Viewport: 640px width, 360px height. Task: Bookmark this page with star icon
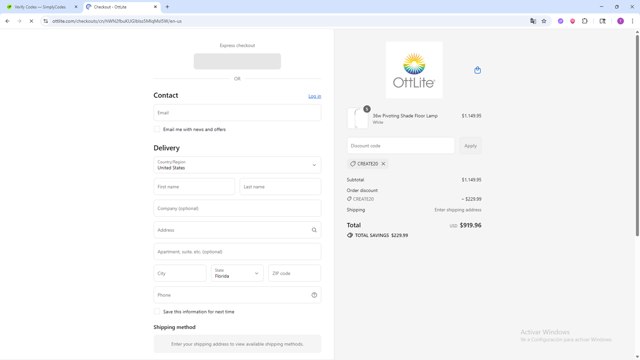pos(544,21)
